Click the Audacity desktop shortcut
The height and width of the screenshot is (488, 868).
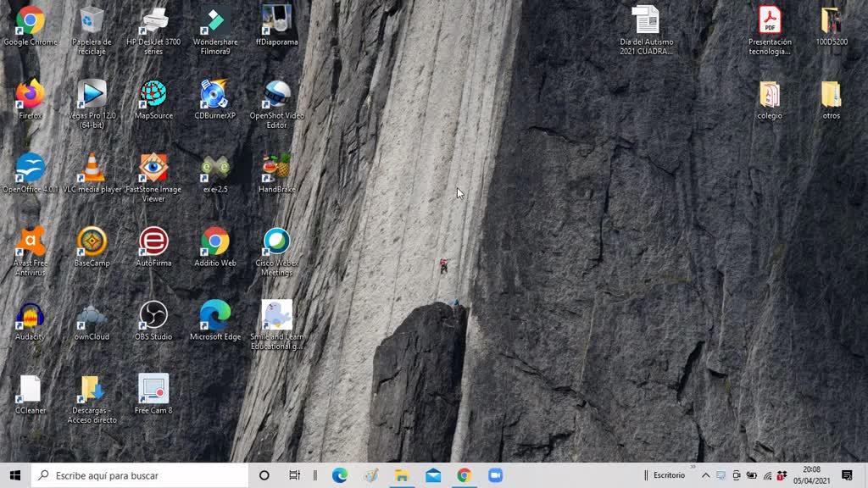(x=30, y=321)
